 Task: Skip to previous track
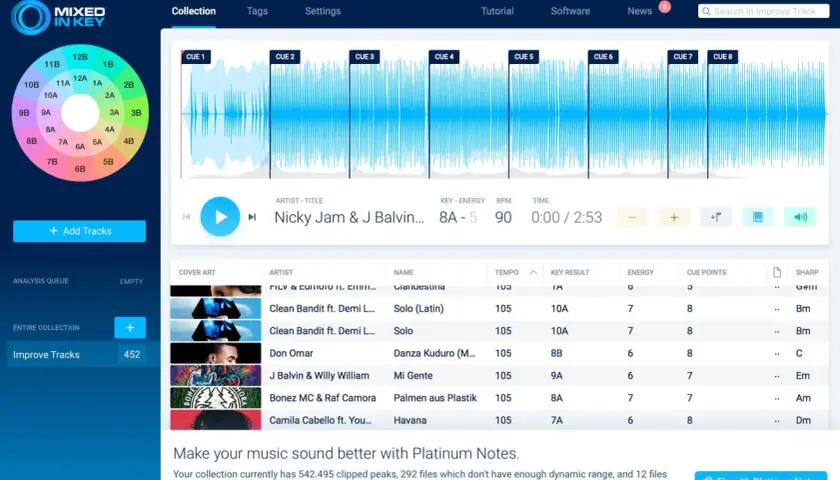pyautogui.click(x=186, y=217)
